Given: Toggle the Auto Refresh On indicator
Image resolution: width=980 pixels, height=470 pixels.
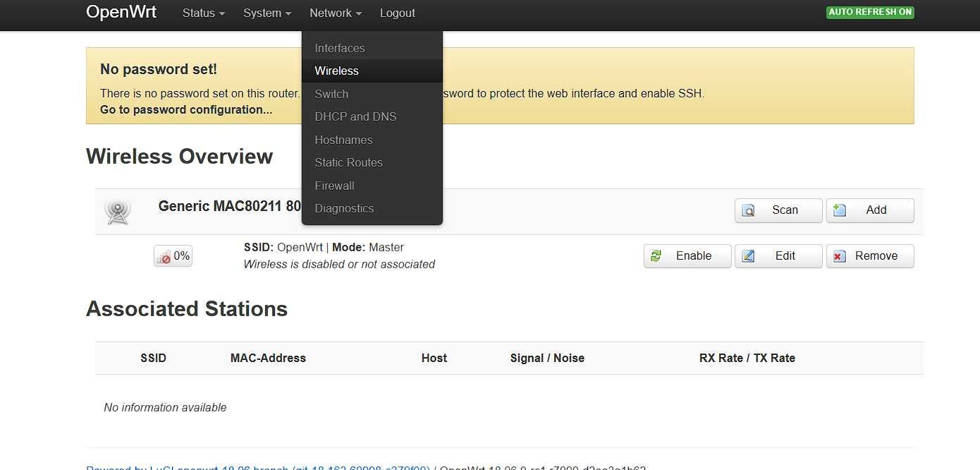Looking at the screenshot, I should 870,12.
